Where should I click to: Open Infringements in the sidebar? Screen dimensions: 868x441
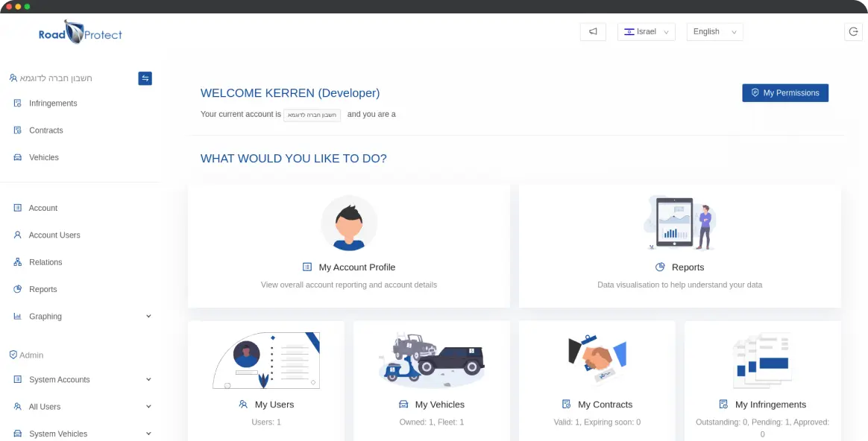tap(53, 104)
